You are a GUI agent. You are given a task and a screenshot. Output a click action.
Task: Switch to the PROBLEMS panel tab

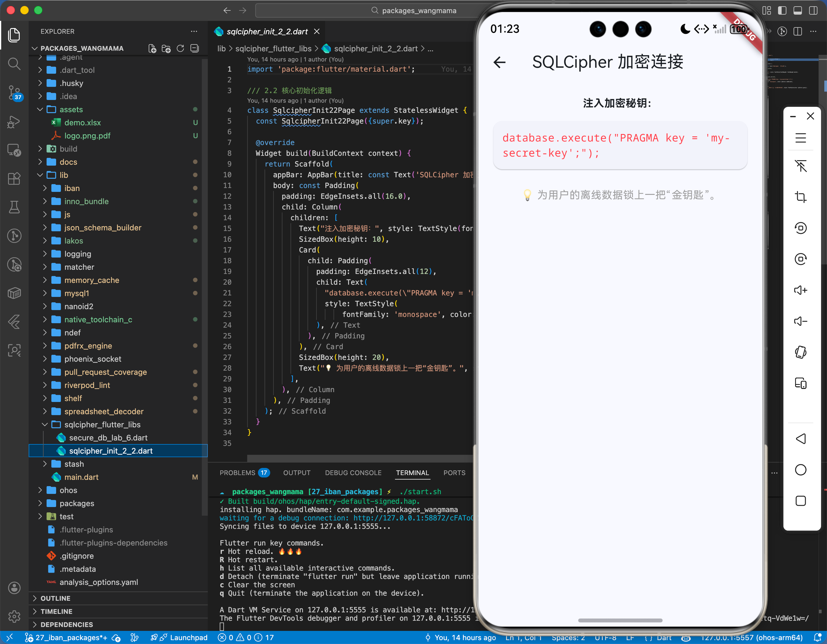[x=244, y=473]
